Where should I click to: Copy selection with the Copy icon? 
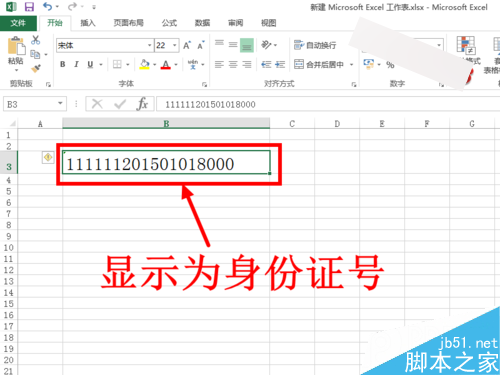click(x=35, y=54)
